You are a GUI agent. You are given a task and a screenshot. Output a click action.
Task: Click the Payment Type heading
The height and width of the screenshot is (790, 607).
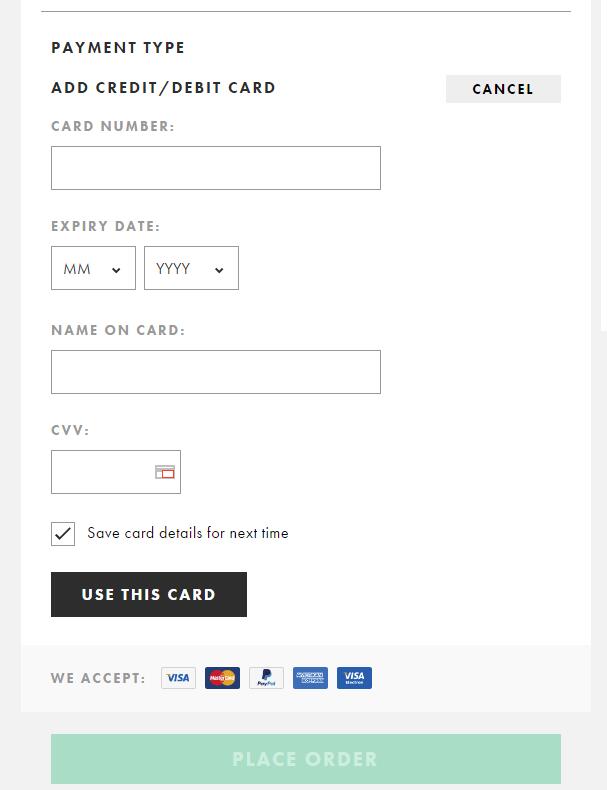pyautogui.click(x=118, y=47)
